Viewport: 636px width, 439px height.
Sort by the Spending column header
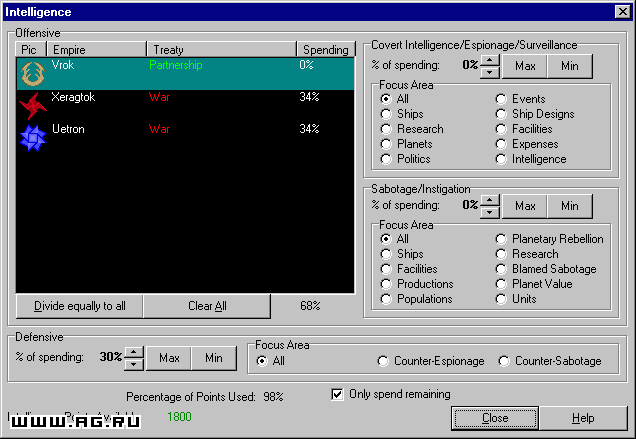326,49
